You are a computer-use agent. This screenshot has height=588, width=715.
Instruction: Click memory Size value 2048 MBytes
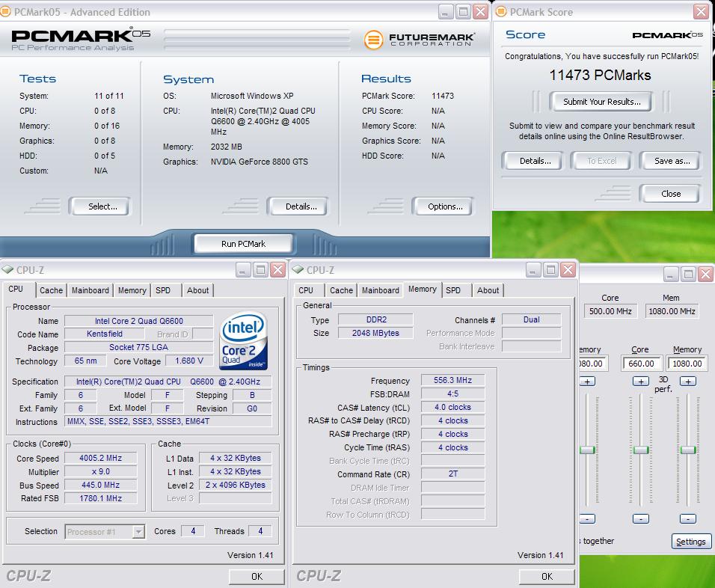click(x=375, y=333)
